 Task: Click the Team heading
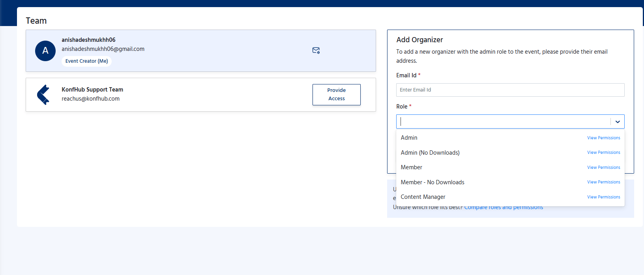pos(36,21)
